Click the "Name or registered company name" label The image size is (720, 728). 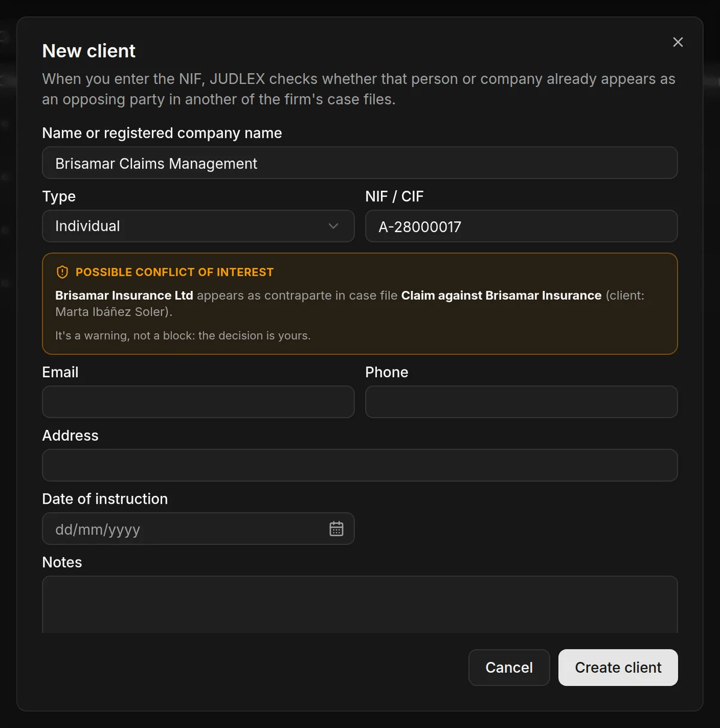point(162,133)
